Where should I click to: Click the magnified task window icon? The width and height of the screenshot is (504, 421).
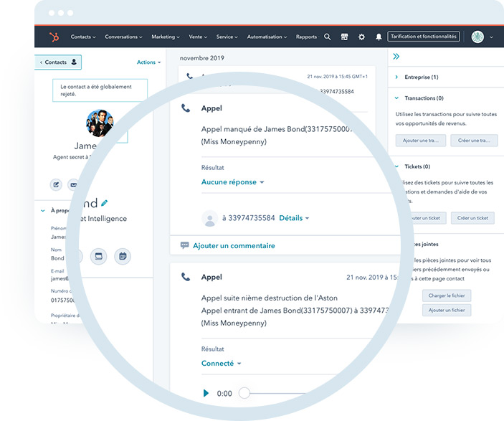pos(98,256)
